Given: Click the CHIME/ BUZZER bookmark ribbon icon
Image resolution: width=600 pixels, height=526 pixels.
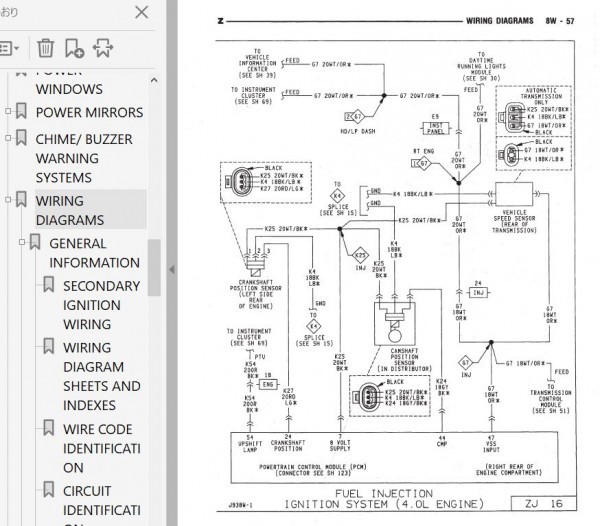Looking at the screenshot, I should coord(21,138).
